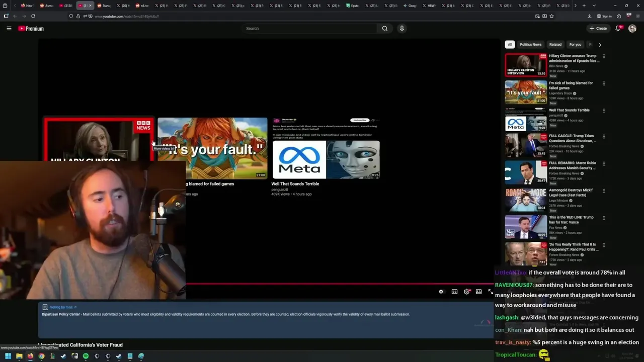
Task: Open Chrome from the taskbar
Action: point(41,356)
